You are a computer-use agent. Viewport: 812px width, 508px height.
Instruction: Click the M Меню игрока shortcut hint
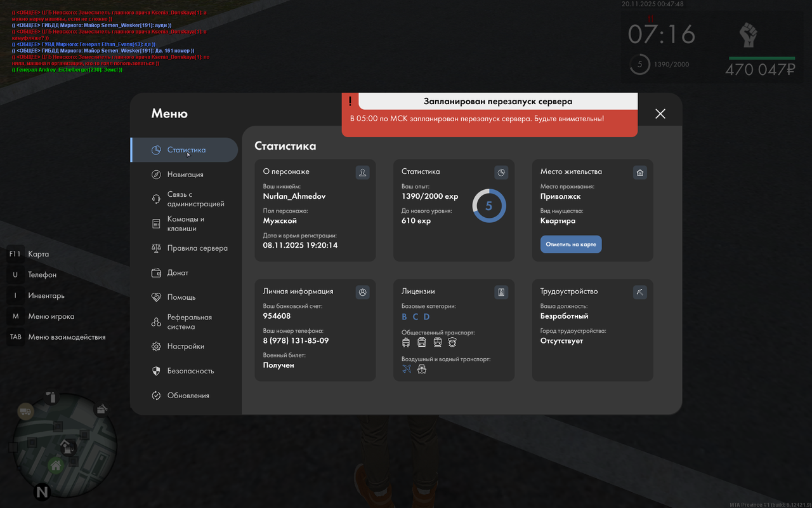pyautogui.click(x=41, y=316)
